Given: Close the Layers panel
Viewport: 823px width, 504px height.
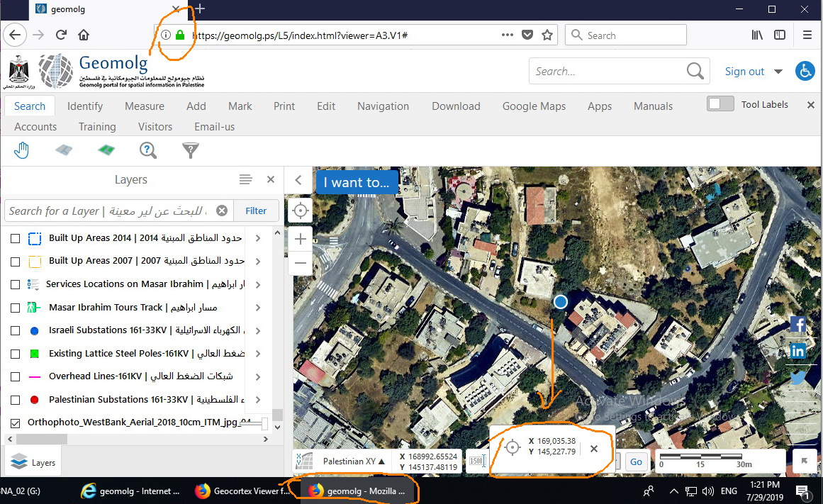Looking at the screenshot, I should pos(271,179).
